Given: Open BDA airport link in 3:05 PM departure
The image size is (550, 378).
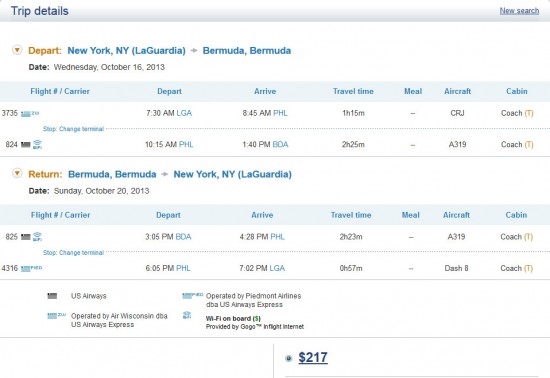Looking at the screenshot, I should [183, 237].
